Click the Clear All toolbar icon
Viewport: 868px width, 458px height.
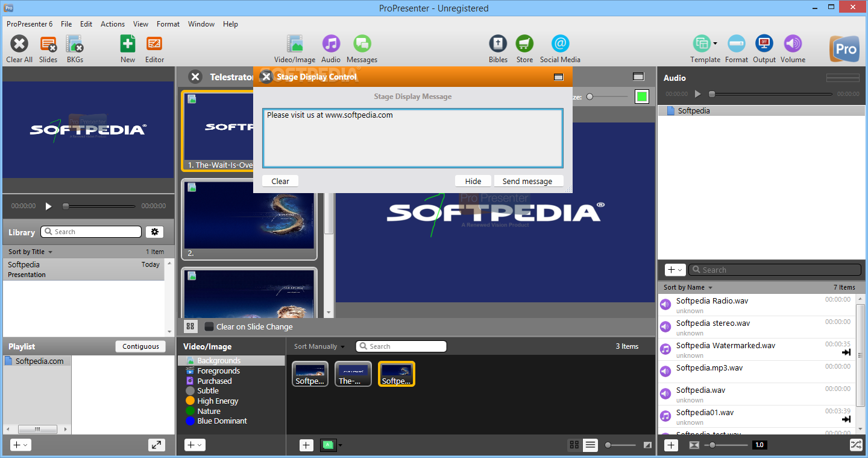point(19,44)
